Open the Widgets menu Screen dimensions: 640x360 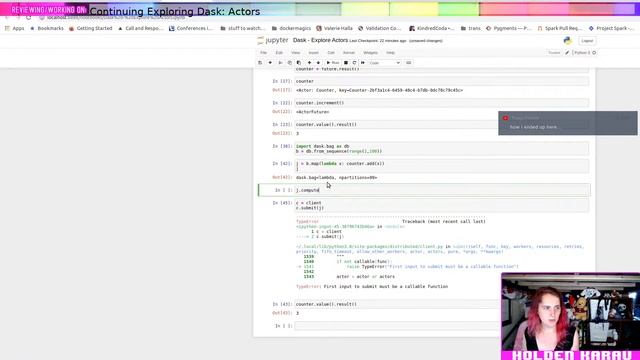click(371, 53)
